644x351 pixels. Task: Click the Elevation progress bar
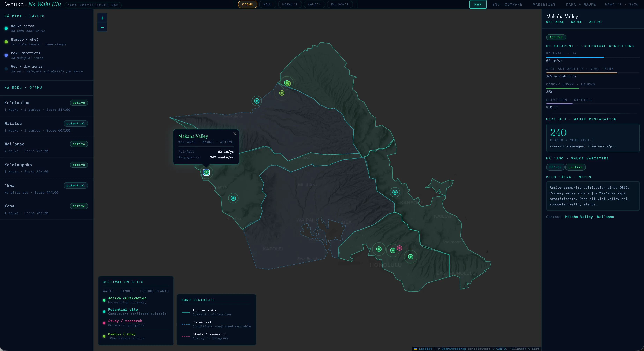coord(593,104)
